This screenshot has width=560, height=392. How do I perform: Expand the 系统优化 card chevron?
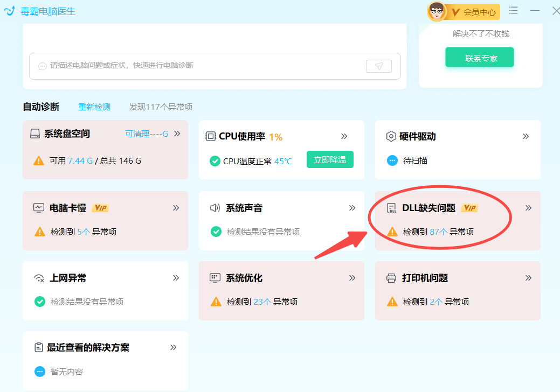[x=352, y=277]
